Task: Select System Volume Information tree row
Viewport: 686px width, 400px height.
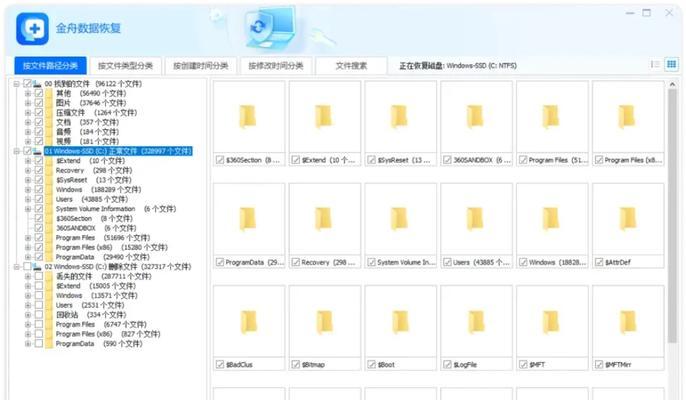Action: click(116, 209)
